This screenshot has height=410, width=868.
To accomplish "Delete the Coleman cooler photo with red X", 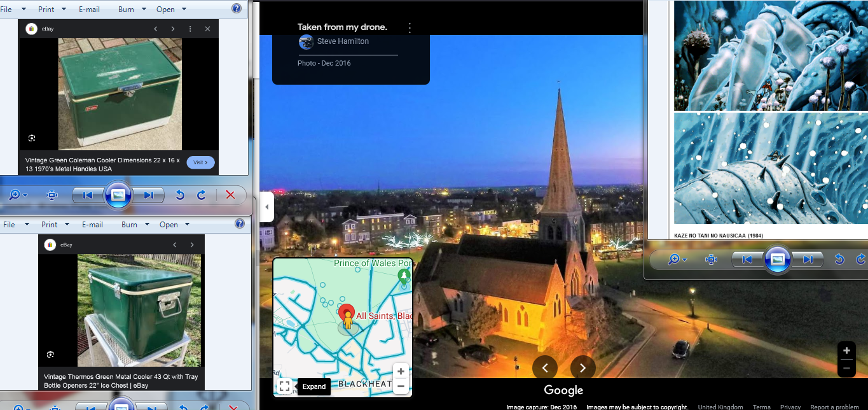I will pyautogui.click(x=230, y=195).
